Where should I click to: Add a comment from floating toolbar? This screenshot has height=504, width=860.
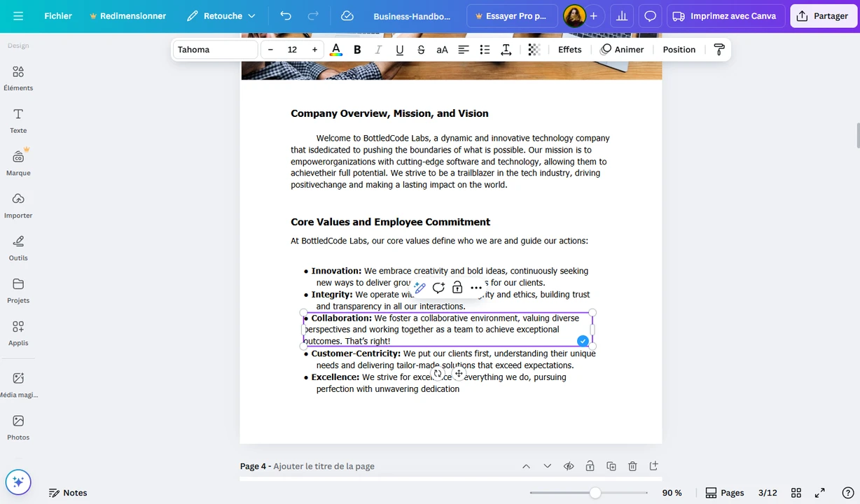coord(438,288)
